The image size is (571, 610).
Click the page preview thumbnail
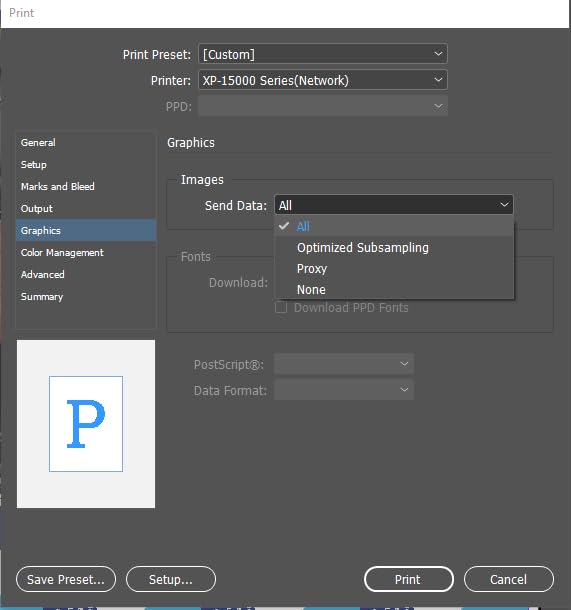point(86,424)
